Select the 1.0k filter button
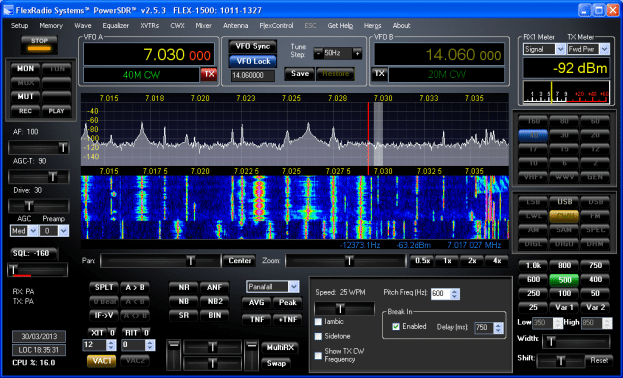The height and width of the screenshot is (378, 623). tap(533, 265)
